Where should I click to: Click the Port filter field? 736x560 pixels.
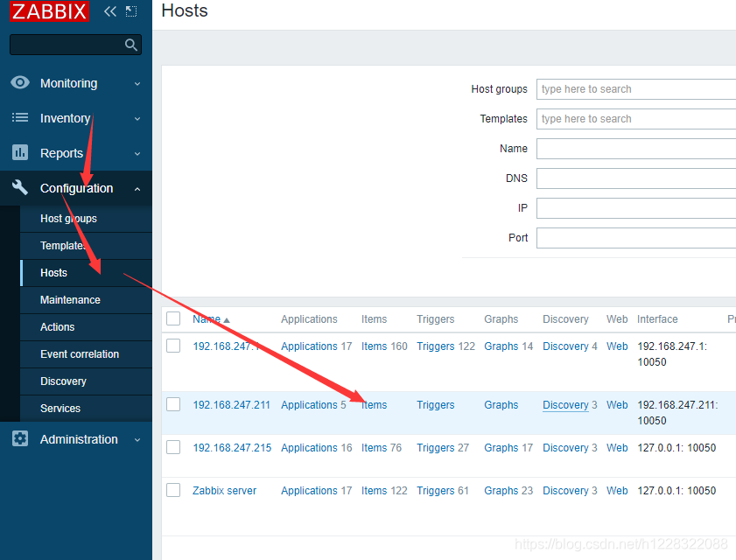[636, 238]
